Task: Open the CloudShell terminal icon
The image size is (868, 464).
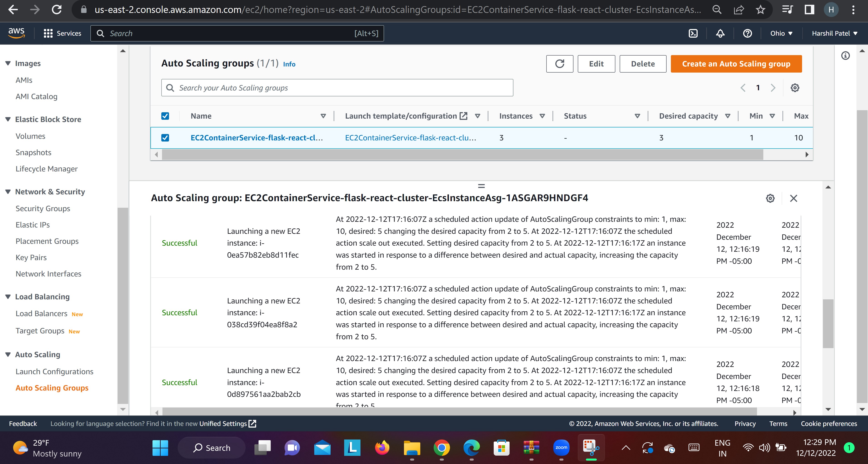Action: [x=693, y=33]
